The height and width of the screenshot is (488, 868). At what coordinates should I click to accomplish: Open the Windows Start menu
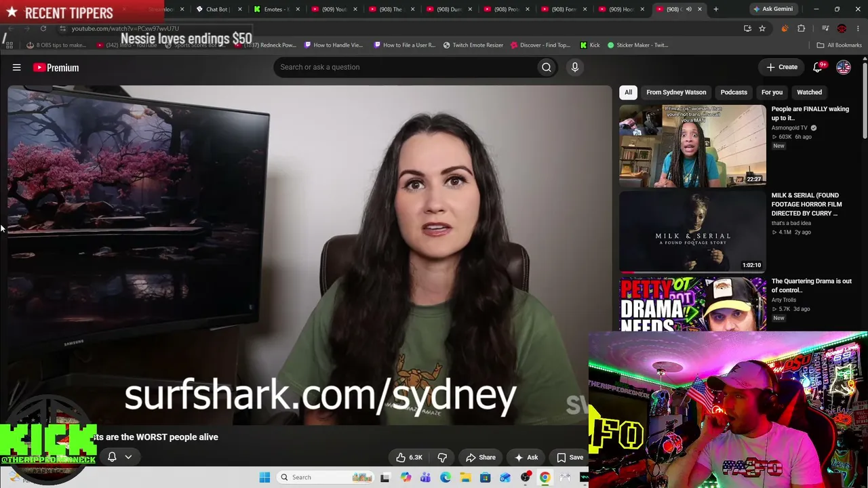(264, 478)
